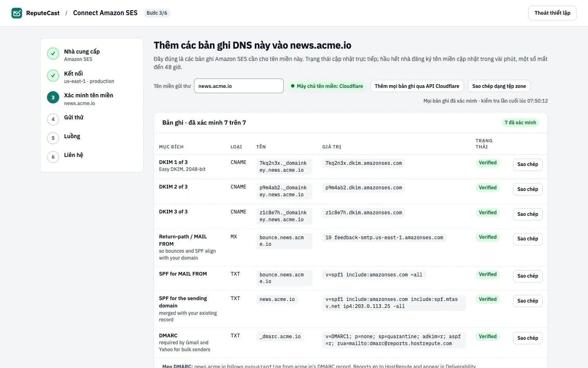The image size is (588, 368).
Task: Copy the DKIM 1 of 3 record
Action: pyautogui.click(x=528, y=164)
